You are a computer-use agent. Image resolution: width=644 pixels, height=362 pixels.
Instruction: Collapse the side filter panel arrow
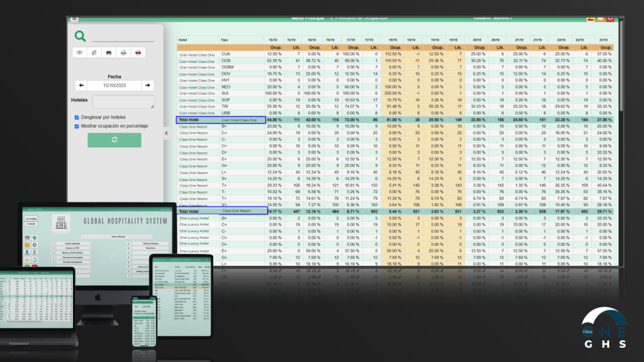[166, 133]
